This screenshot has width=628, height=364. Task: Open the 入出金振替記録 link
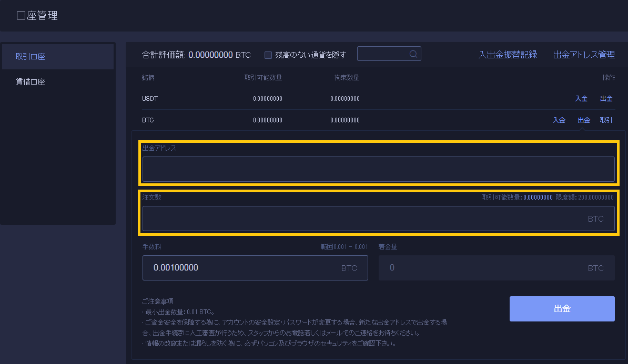pos(508,55)
